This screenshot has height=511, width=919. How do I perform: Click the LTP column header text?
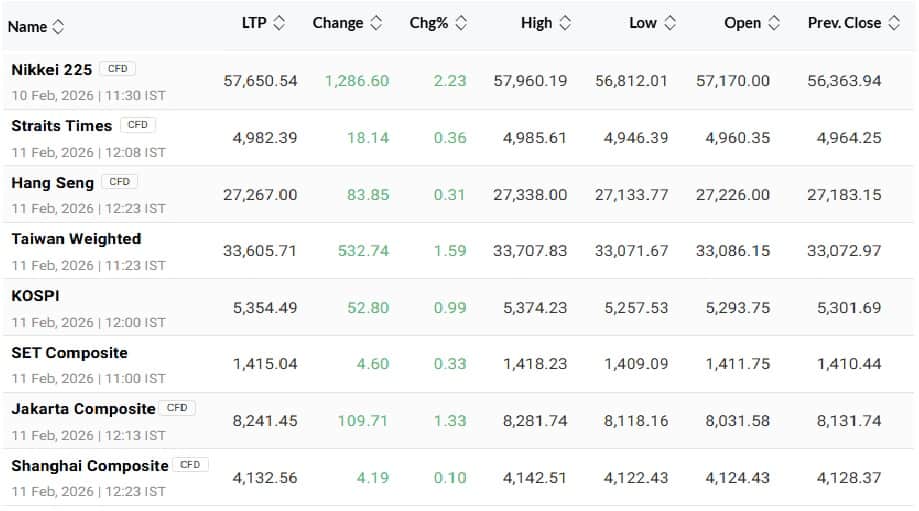(254, 23)
